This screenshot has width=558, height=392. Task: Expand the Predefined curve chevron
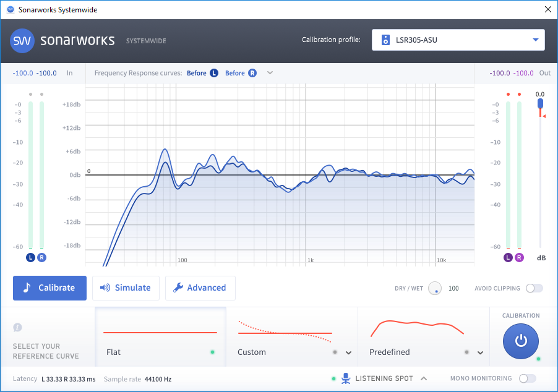point(481,352)
